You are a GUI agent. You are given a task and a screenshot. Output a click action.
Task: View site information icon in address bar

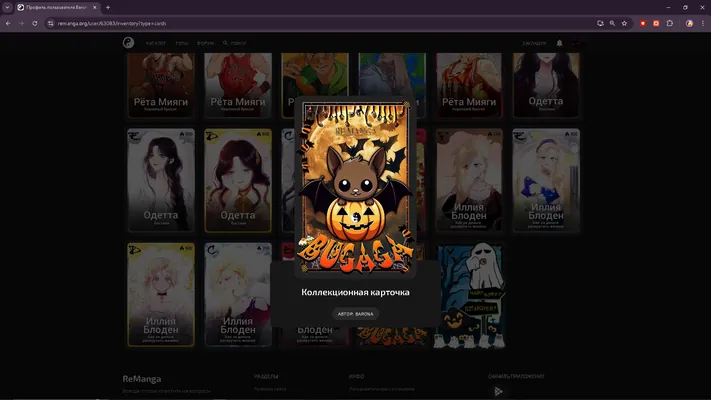coord(50,23)
